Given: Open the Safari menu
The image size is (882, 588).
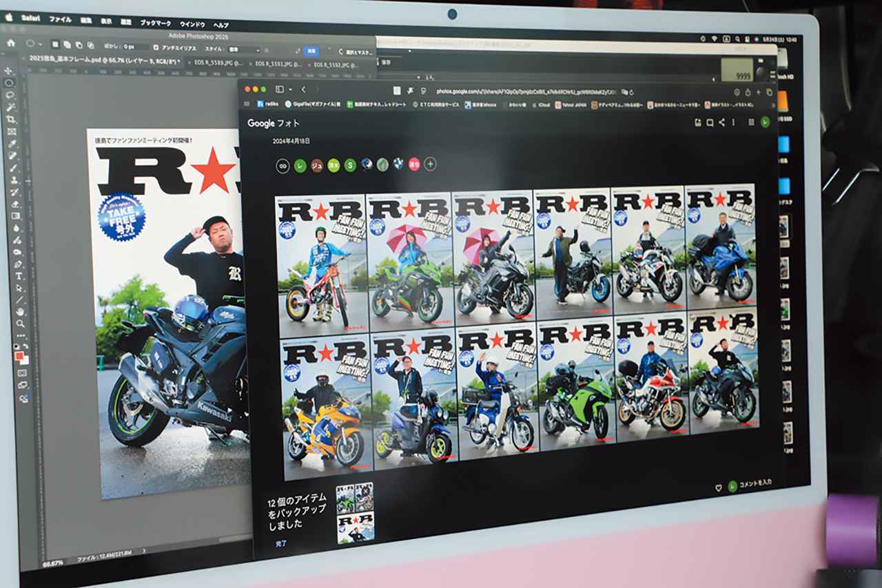Looking at the screenshot, I should click(x=30, y=17).
